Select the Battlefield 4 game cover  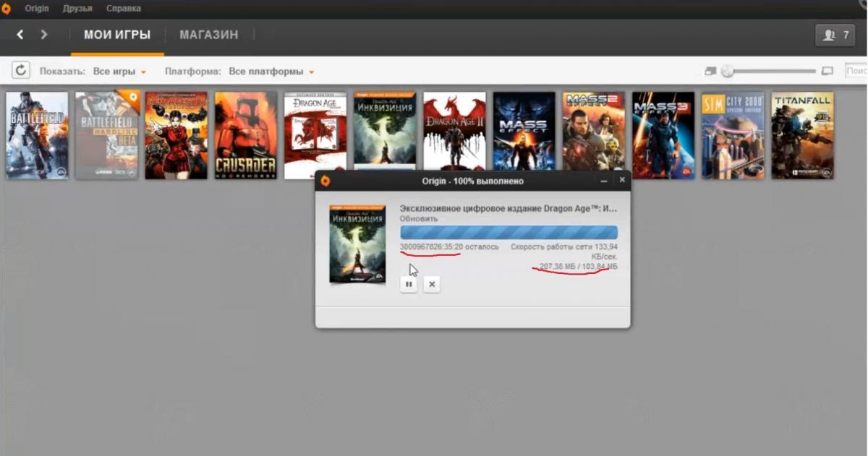37,135
